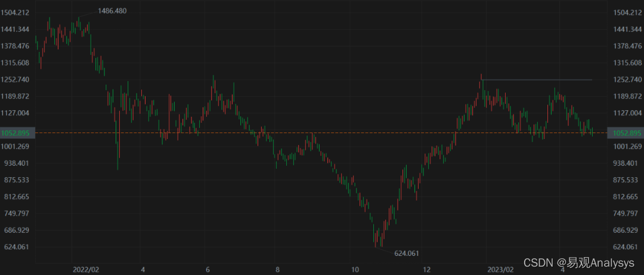Click 1189.872 on the left price axis
Screen dimensions: 644x275
[x=15, y=96]
